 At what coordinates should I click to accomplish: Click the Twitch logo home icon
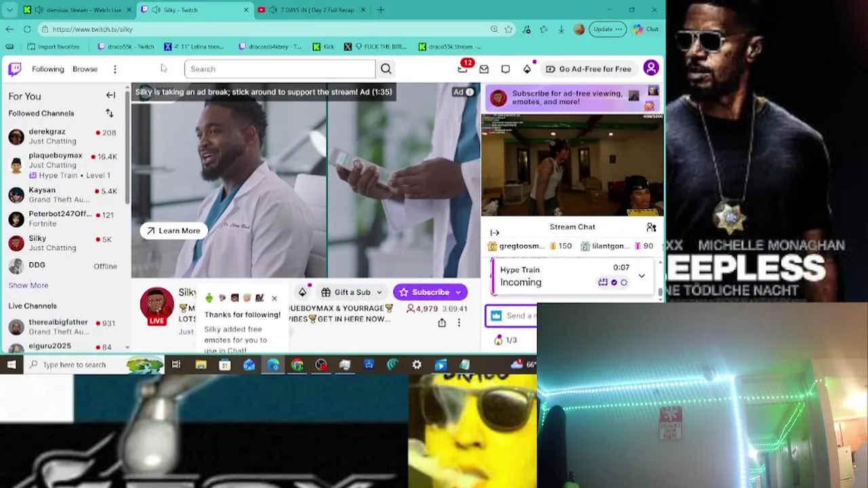click(15, 68)
